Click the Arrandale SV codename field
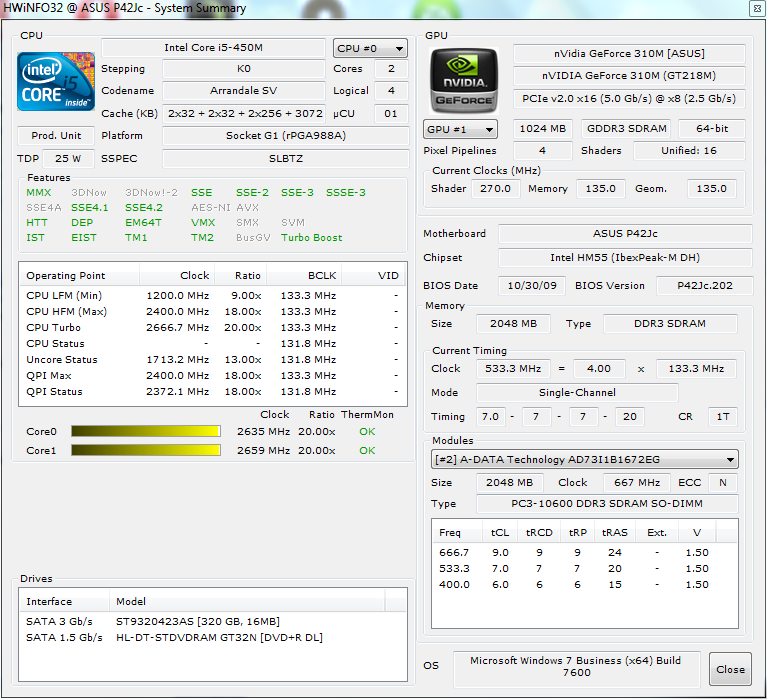The width and height of the screenshot is (767, 699). (244, 90)
